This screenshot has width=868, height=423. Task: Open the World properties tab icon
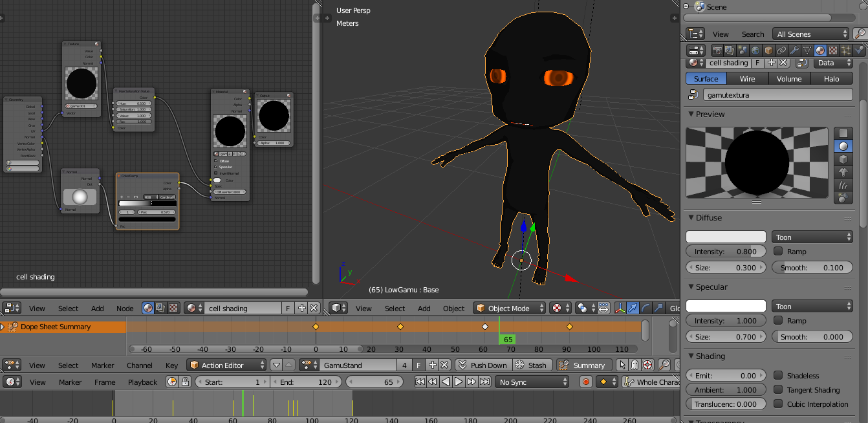coord(755,50)
